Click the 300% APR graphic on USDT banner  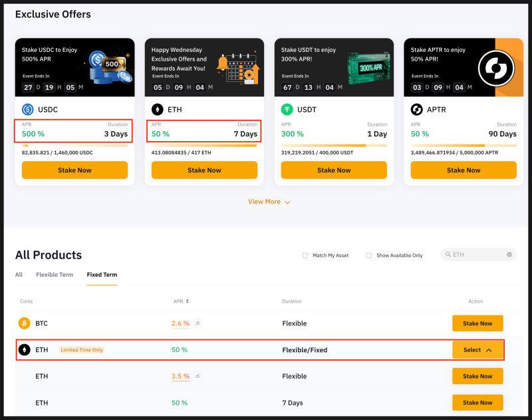[x=368, y=68]
